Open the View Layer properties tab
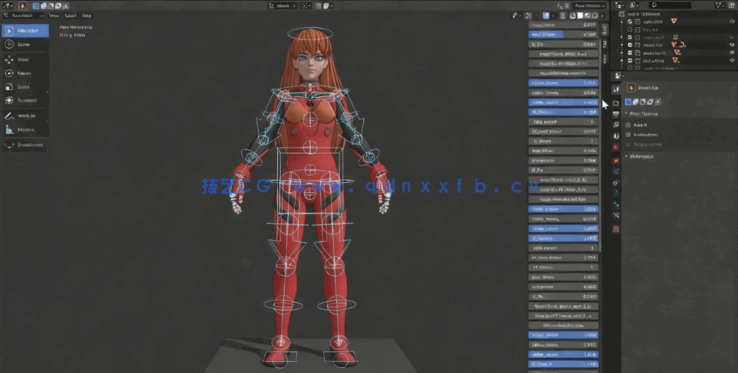 coord(616,125)
